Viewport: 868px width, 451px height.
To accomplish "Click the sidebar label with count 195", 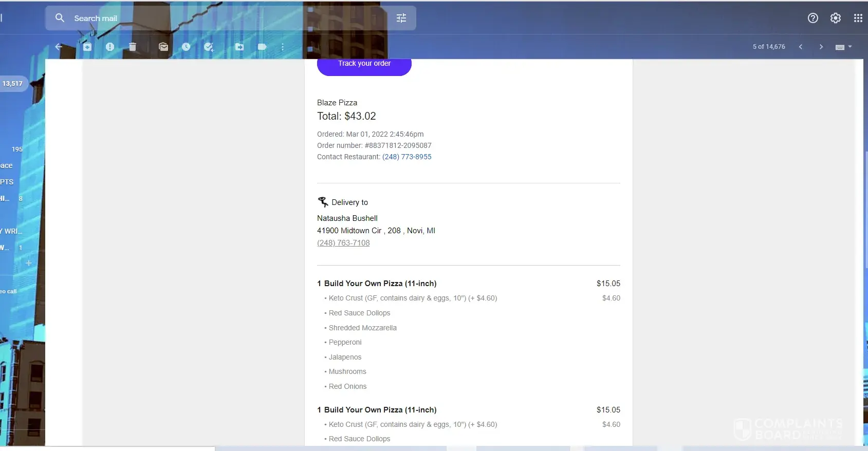I will coord(17,149).
